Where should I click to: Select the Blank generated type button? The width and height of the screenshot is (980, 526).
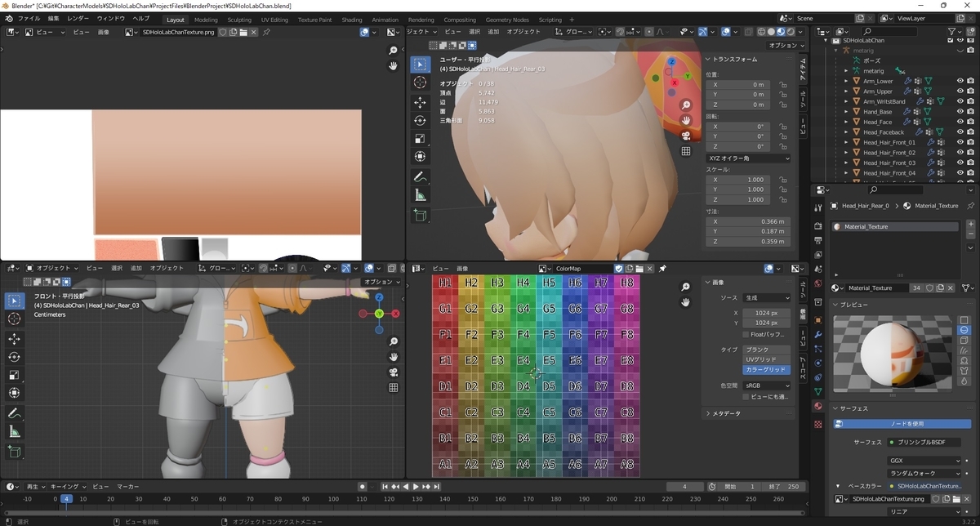coord(765,349)
